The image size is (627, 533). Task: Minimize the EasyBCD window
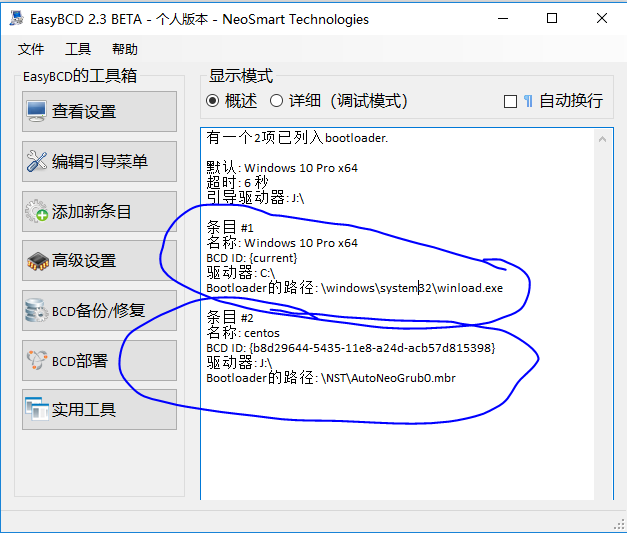(x=503, y=18)
